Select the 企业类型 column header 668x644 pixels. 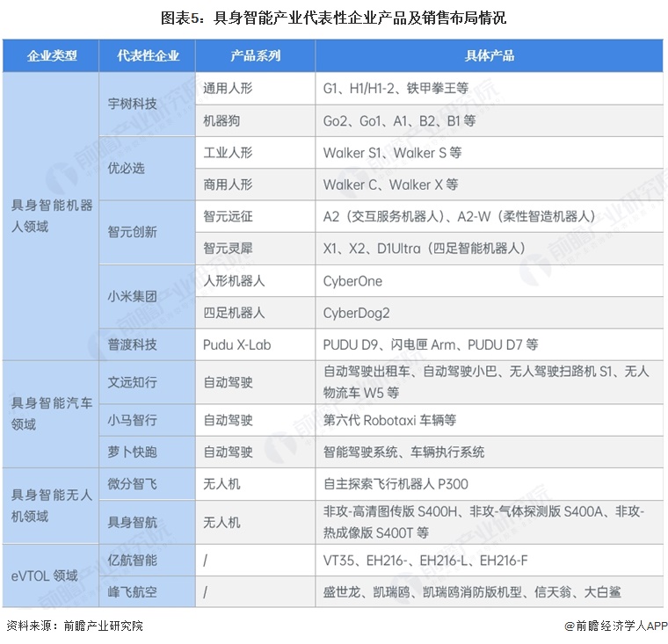(x=51, y=56)
